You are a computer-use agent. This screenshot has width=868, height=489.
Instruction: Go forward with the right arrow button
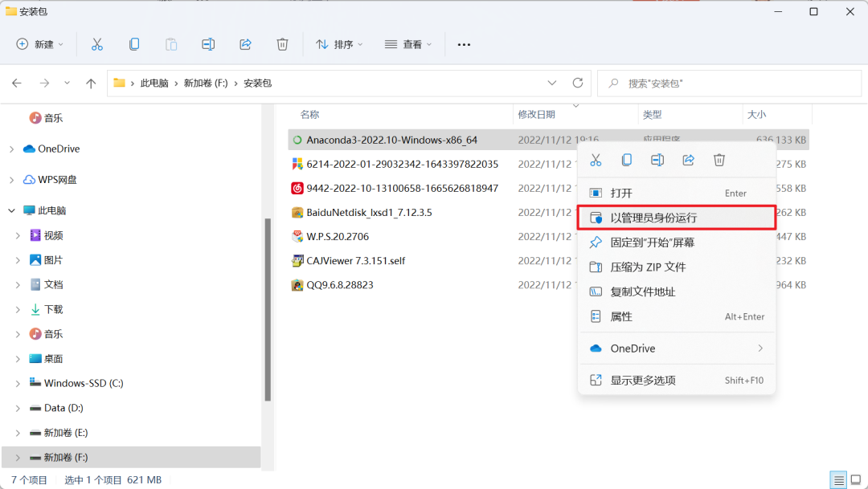[x=44, y=83]
